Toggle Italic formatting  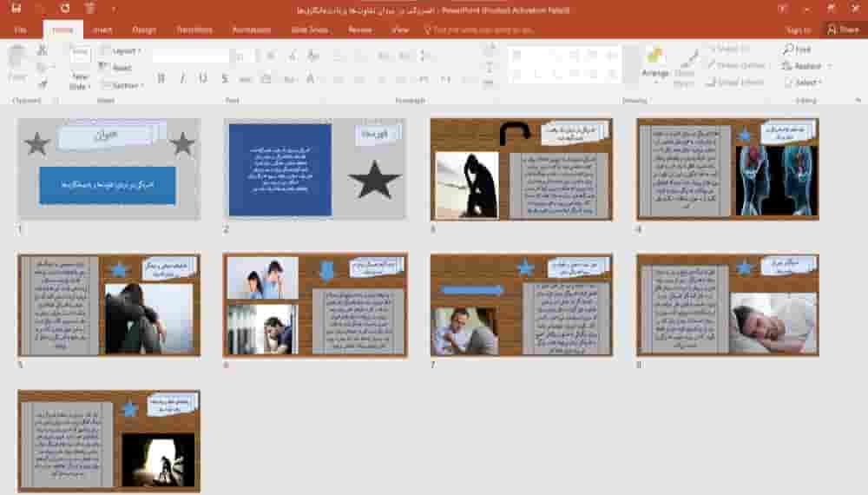(182, 79)
